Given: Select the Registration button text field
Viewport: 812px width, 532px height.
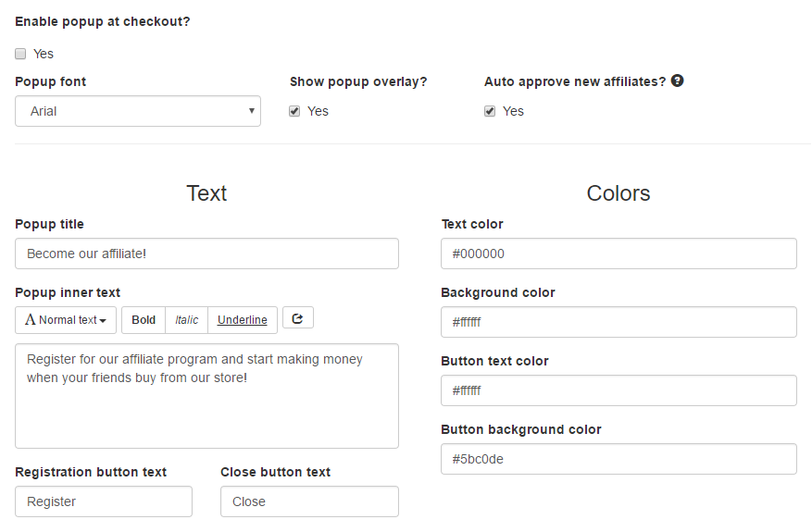Looking at the screenshot, I should [104, 501].
